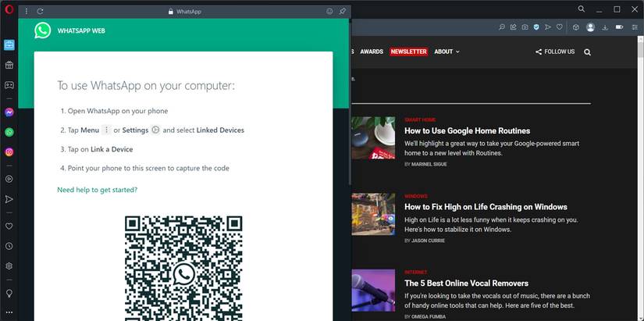Open bookmarks heart in the sidebar

pyautogui.click(x=9, y=226)
